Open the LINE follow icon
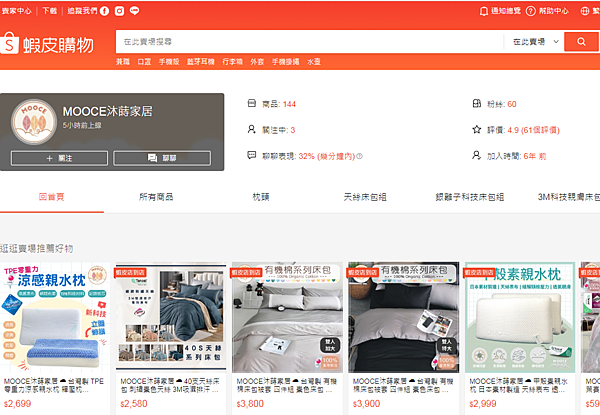Screen dimensions: 600x415 [x=134, y=11]
